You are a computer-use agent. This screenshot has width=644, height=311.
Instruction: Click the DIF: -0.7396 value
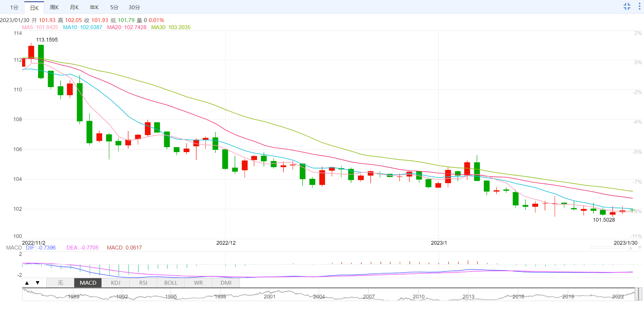pyautogui.click(x=41, y=248)
